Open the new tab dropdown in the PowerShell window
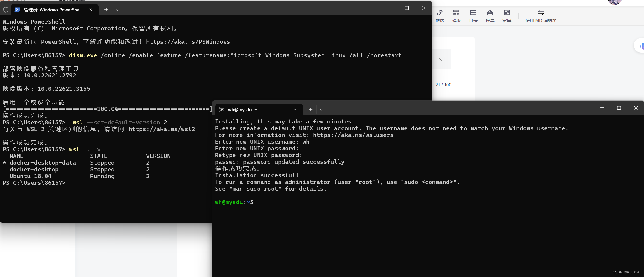 [x=117, y=10]
